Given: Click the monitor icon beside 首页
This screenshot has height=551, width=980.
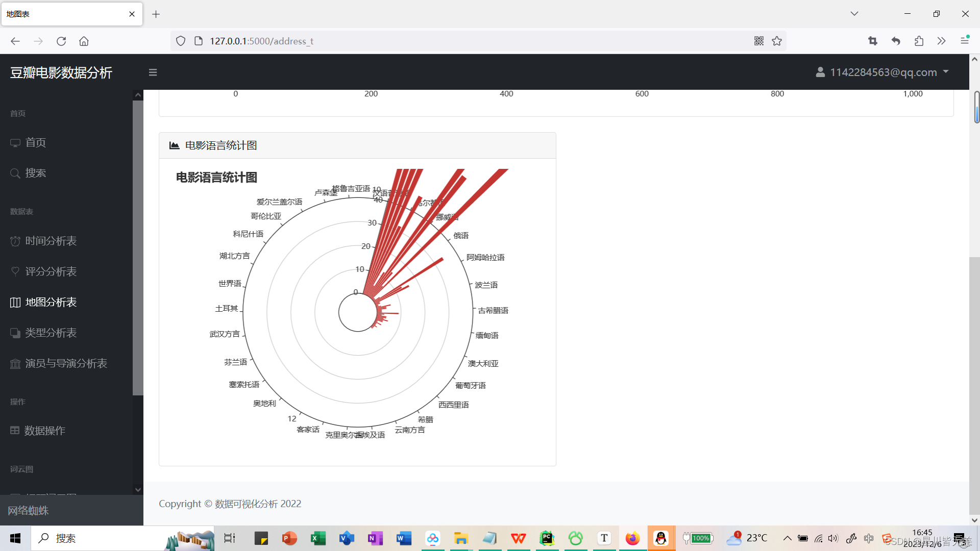Looking at the screenshot, I should click(15, 143).
